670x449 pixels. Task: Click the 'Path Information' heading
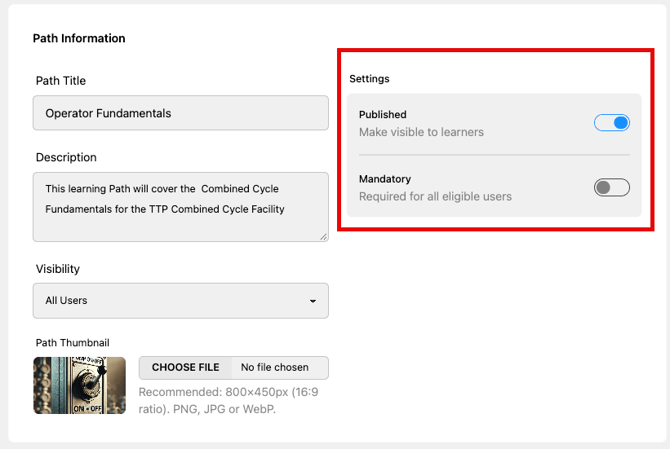79,38
